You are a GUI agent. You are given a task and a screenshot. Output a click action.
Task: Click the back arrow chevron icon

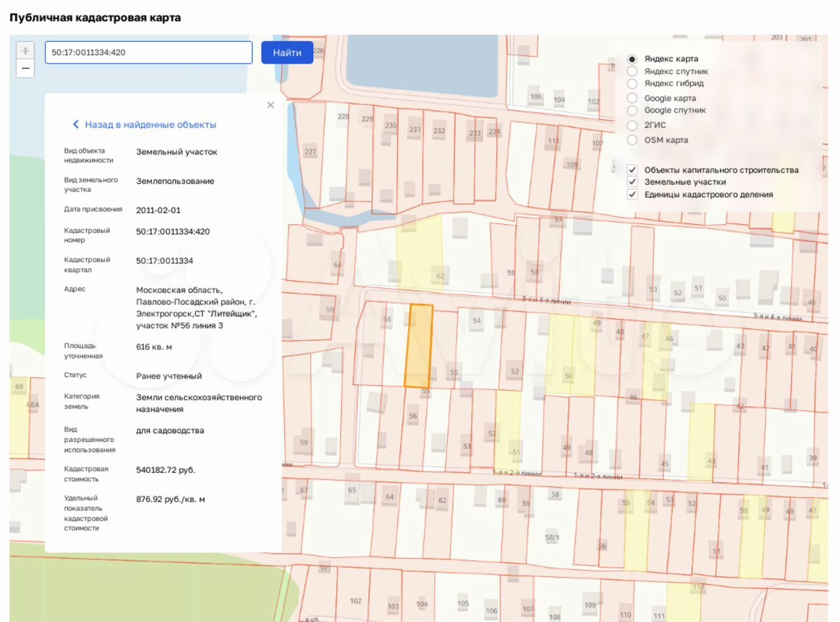pos(75,125)
